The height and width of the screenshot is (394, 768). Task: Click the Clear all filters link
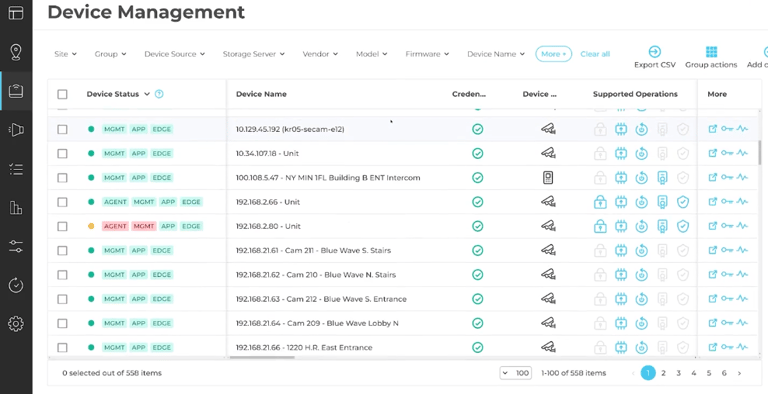pos(595,54)
